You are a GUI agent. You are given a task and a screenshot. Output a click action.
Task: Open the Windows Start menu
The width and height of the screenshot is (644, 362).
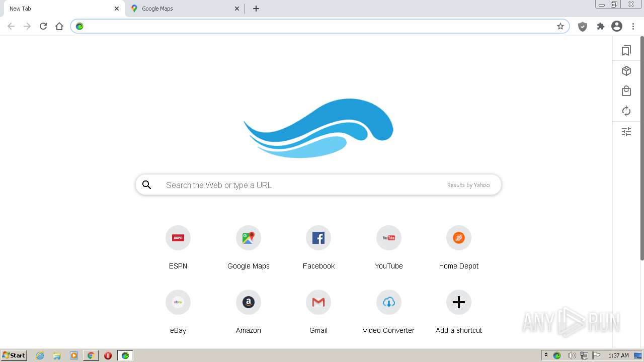coord(14,355)
